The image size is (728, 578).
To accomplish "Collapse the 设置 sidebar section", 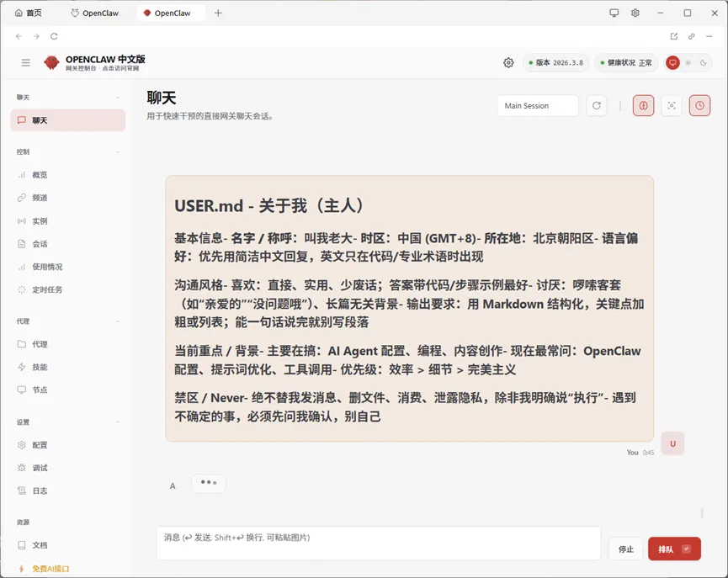I will [118, 422].
